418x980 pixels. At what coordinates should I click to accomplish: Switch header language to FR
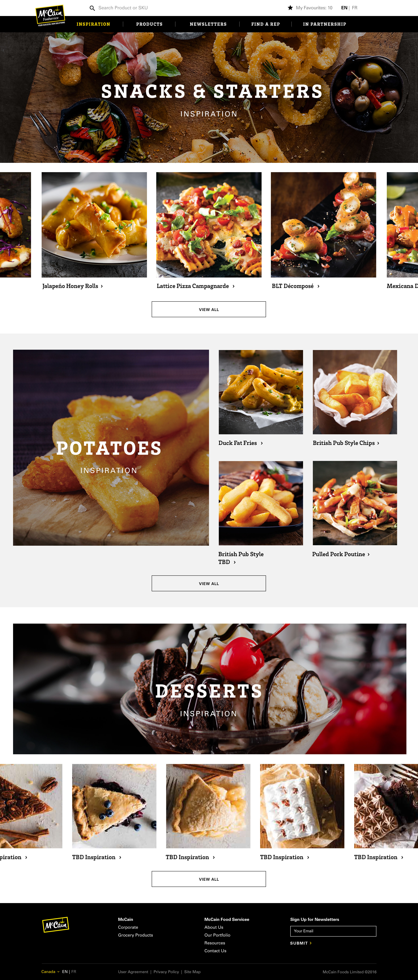coord(354,8)
